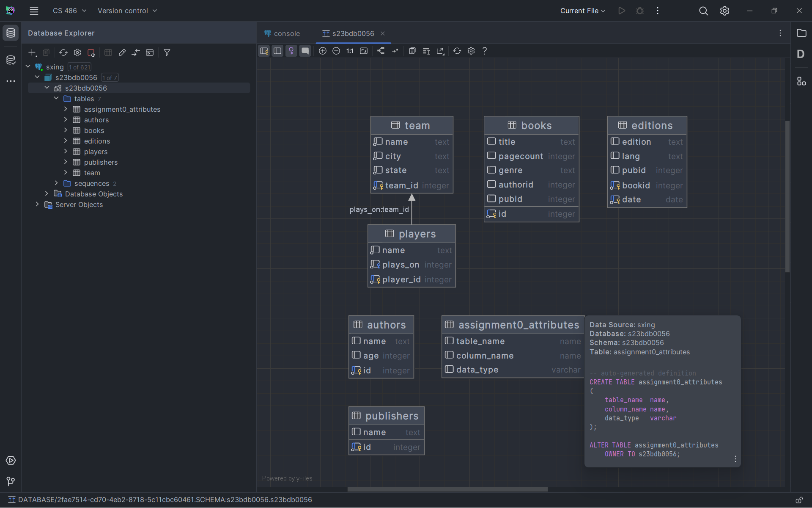The image size is (812, 508).
Task: Click the zoom in icon
Action: (x=323, y=51)
